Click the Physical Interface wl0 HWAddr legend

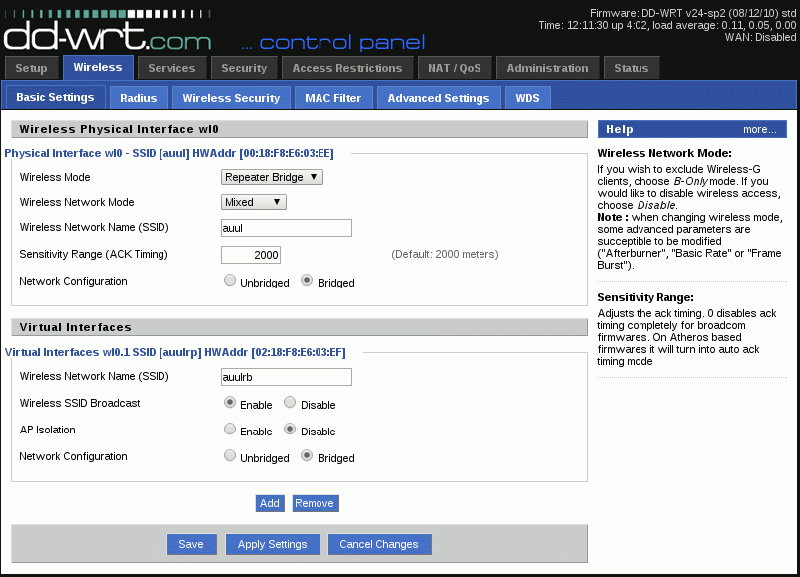click(x=169, y=154)
